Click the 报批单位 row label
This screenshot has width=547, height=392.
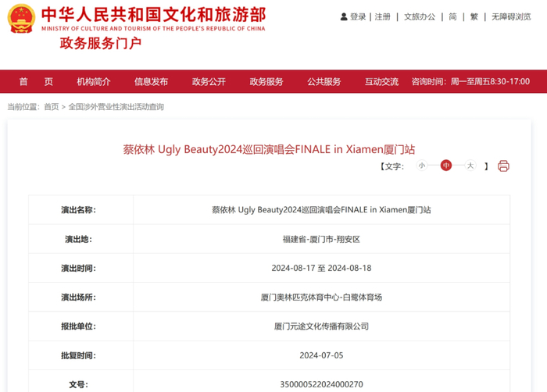[78, 326]
